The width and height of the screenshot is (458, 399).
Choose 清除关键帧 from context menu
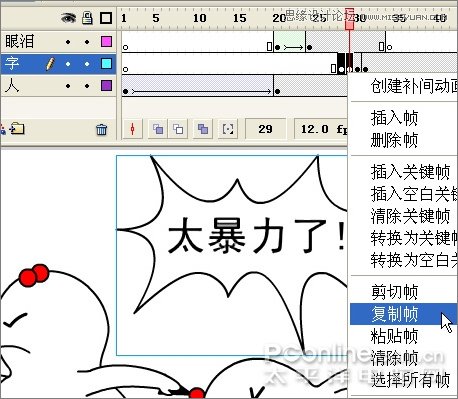click(x=403, y=216)
